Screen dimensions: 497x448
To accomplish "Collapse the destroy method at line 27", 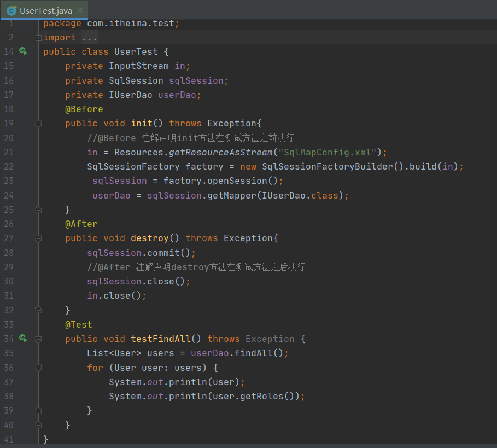I will pos(38,238).
